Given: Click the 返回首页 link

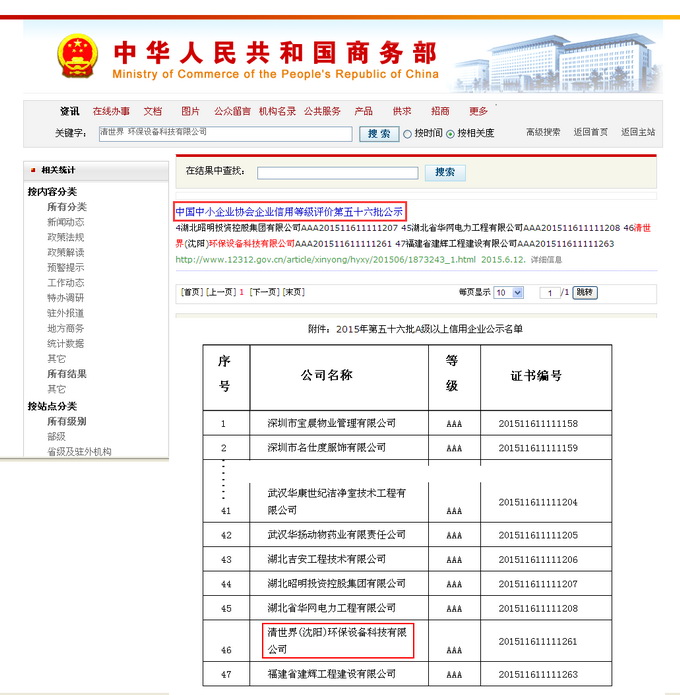Looking at the screenshot, I should point(590,132).
